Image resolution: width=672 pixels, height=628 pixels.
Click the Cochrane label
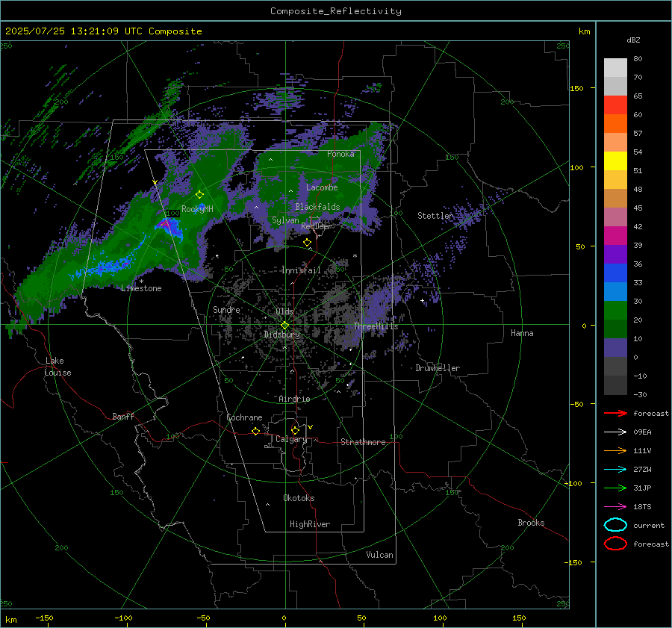(244, 417)
